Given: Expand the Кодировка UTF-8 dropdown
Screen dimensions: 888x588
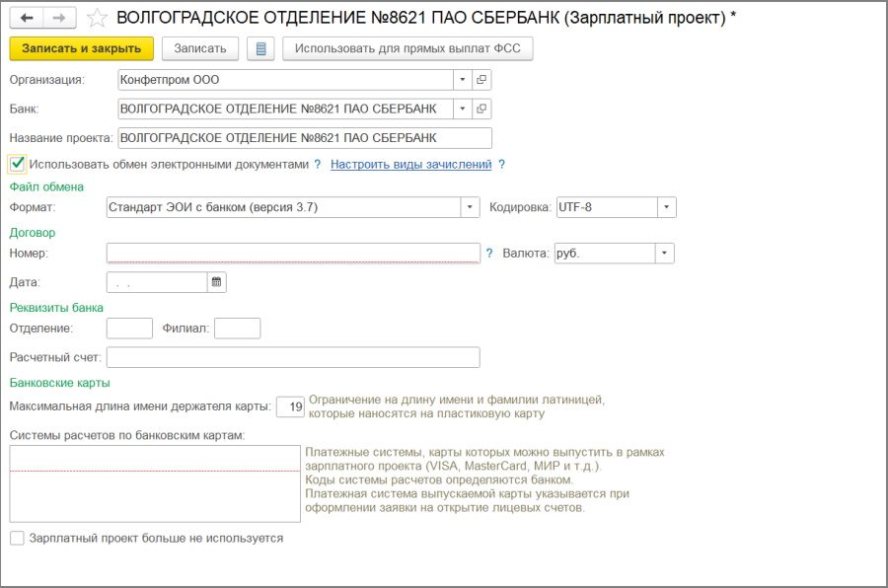Looking at the screenshot, I should pyautogui.click(x=667, y=207).
